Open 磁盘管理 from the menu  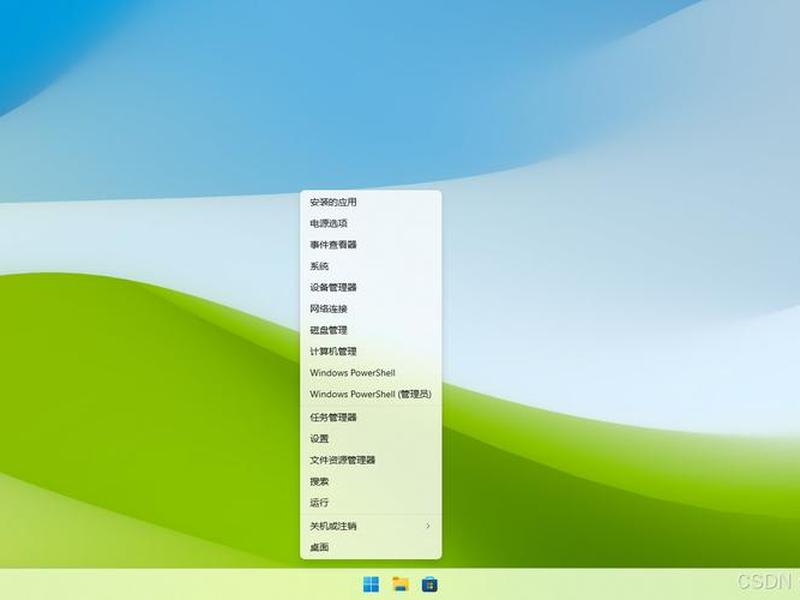pos(371,330)
